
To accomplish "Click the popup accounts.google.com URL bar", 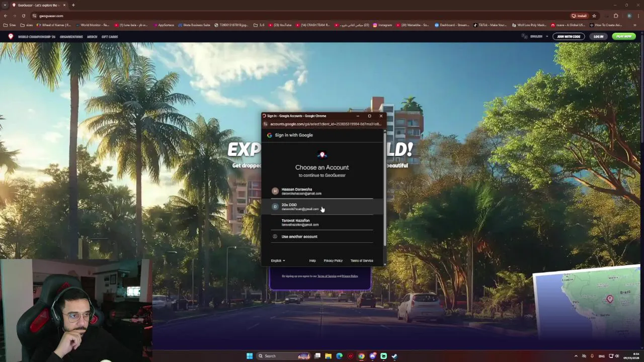I will click(326, 124).
